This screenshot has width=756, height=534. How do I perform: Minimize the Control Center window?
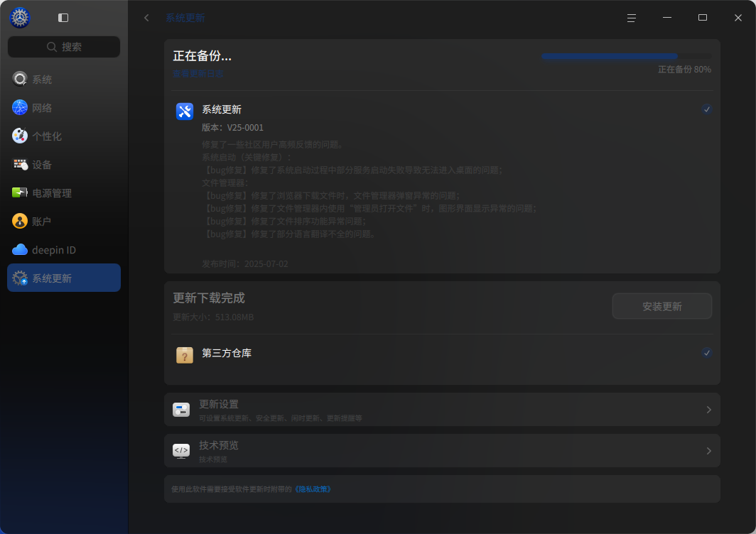pos(666,18)
